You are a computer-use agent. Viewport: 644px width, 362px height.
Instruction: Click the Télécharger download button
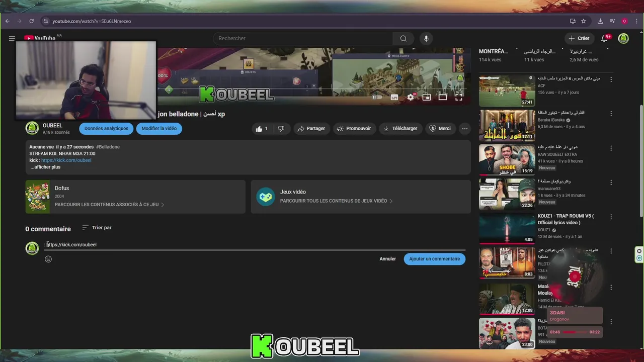click(400, 129)
